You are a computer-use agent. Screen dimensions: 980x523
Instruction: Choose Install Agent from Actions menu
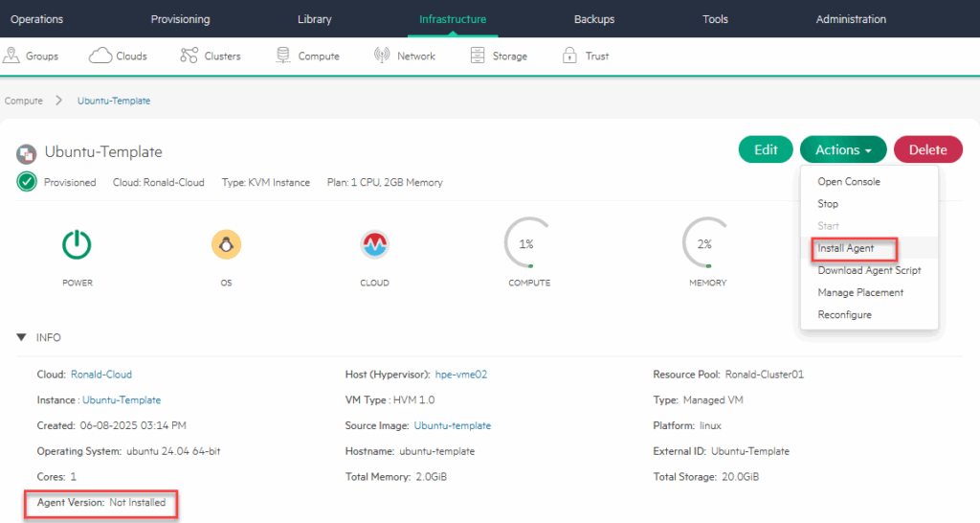click(x=846, y=248)
